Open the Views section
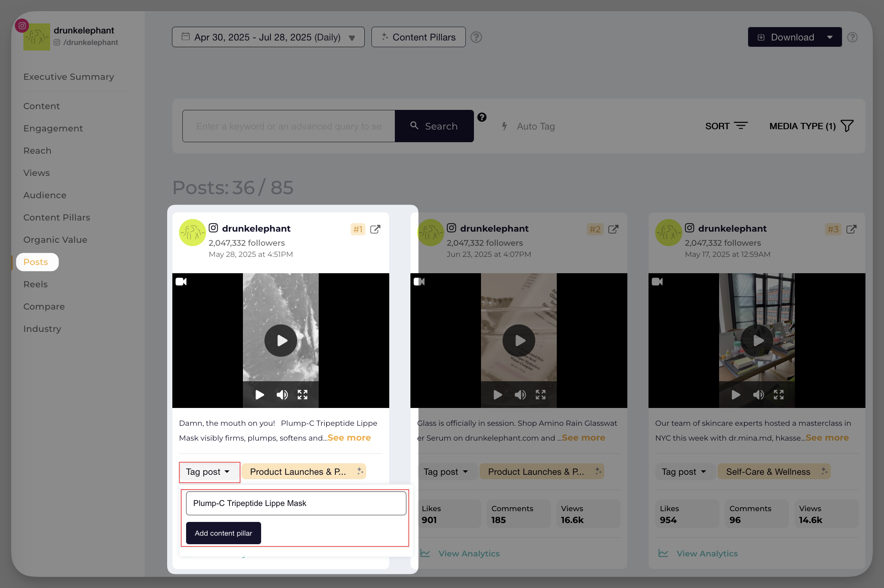 click(36, 173)
